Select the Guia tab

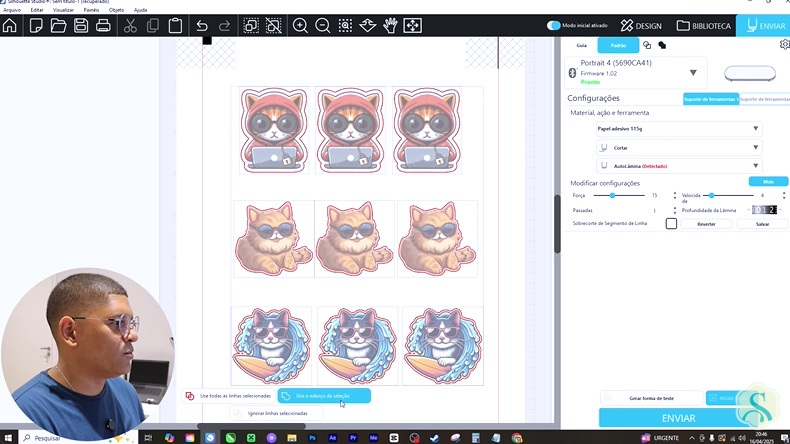pos(581,45)
